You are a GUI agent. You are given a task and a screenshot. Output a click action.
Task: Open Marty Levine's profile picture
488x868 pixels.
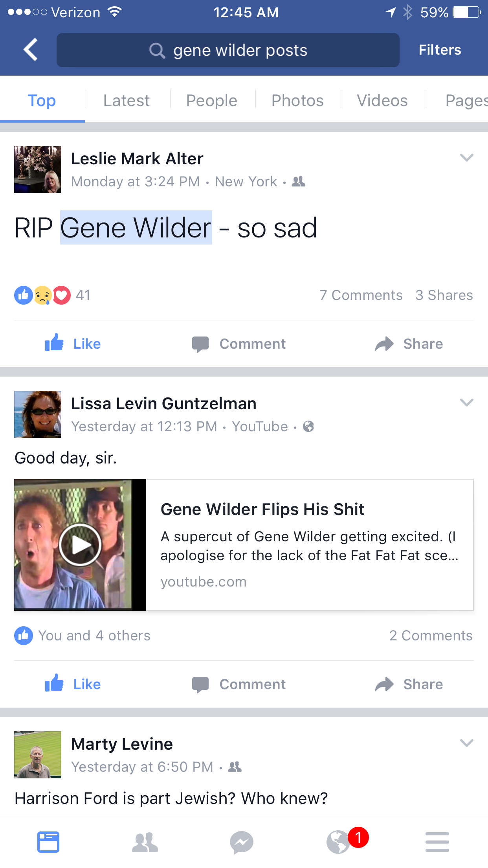[38, 755]
